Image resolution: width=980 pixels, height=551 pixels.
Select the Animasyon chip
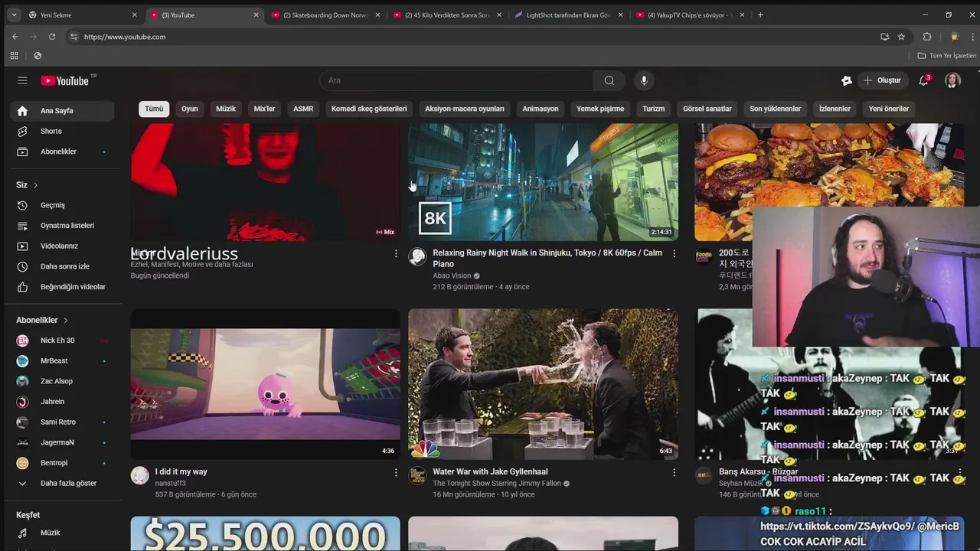(x=541, y=109)
